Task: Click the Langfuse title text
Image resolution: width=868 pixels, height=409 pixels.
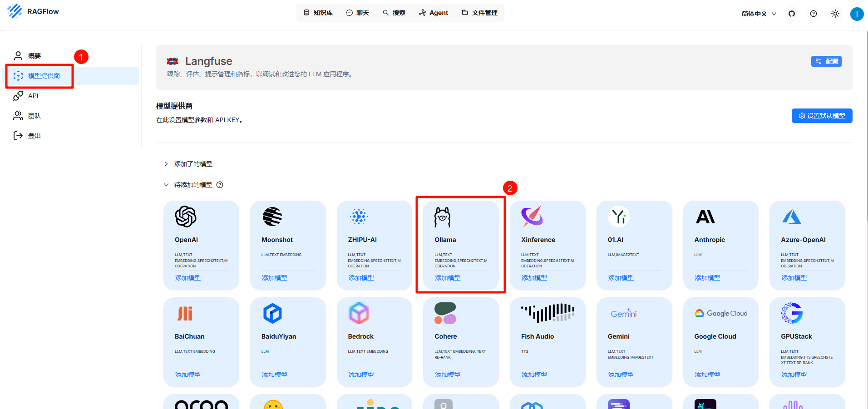Action: 209,61
